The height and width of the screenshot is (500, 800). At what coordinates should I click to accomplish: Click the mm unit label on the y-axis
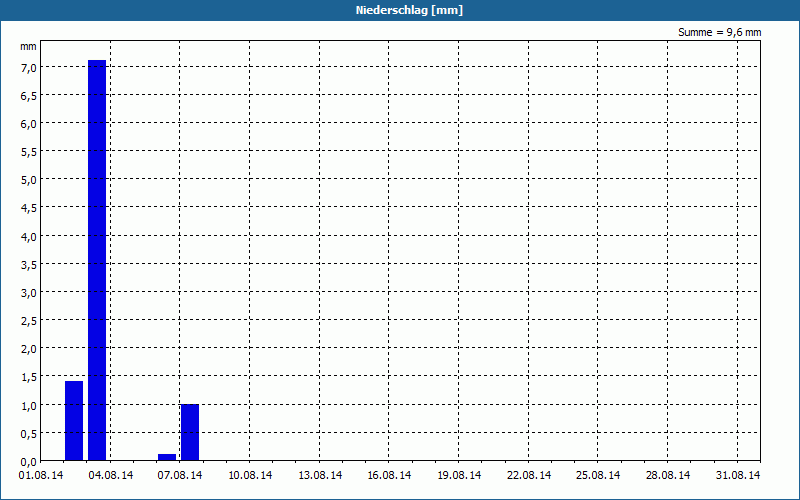28,47
